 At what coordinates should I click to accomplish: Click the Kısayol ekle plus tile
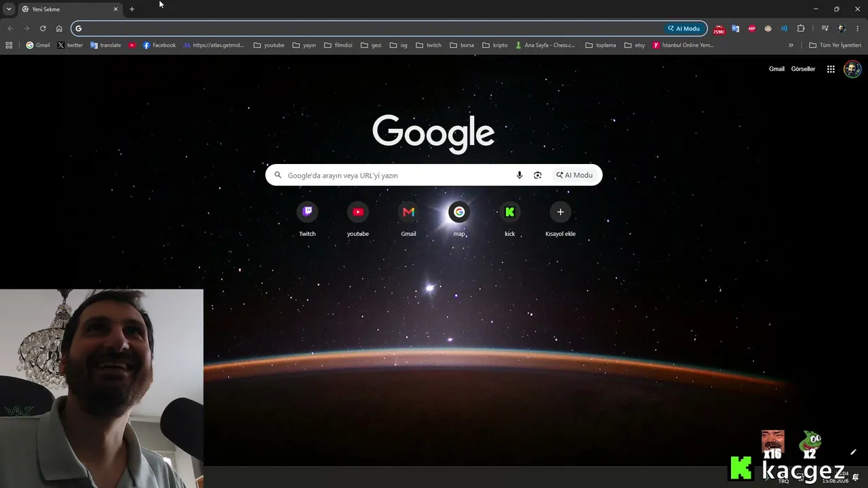tap(560, 218)
